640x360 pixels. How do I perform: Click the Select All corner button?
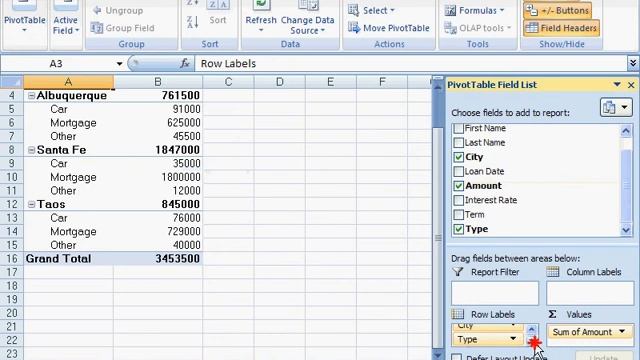[11, 82]
